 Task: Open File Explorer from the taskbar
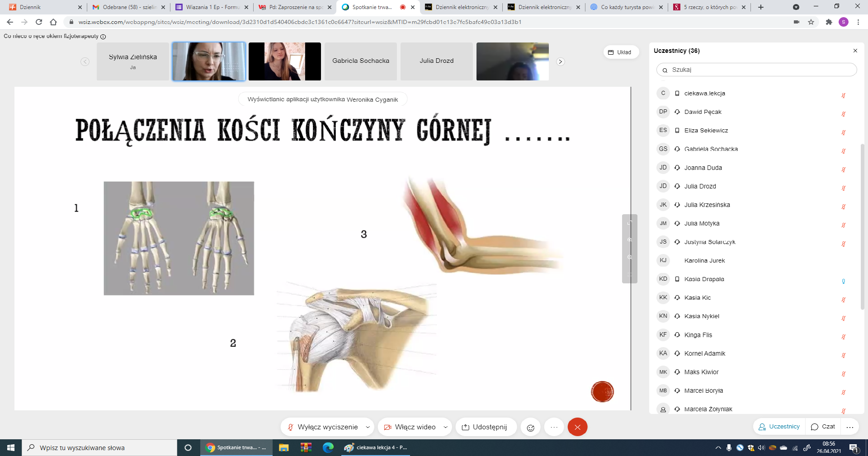click(x=283, y=447)
